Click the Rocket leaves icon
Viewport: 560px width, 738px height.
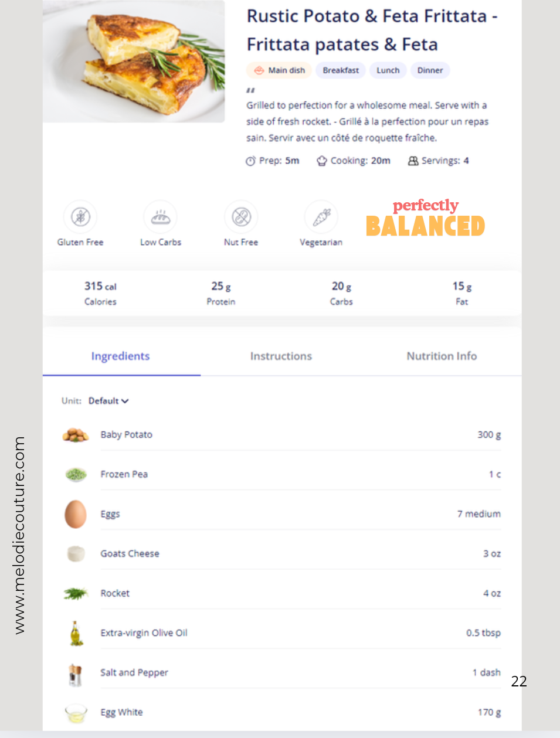coord(75,594)
